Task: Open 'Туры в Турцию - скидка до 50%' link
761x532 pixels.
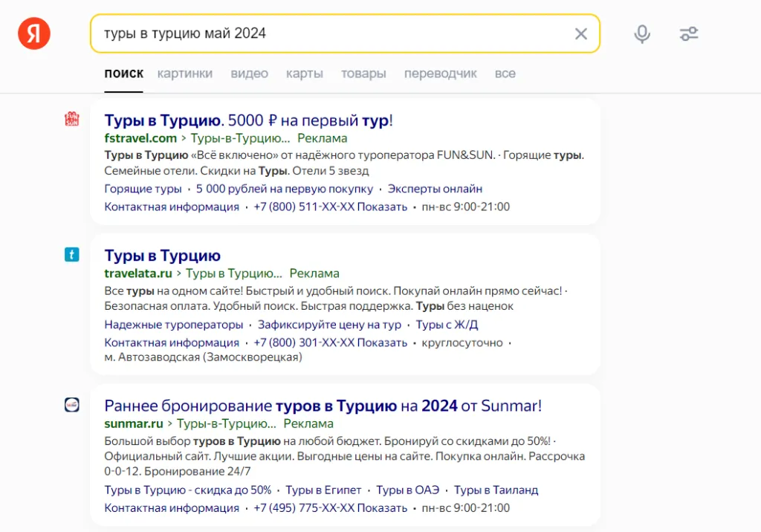Action: pyautogui.click(x=188, y=490)
